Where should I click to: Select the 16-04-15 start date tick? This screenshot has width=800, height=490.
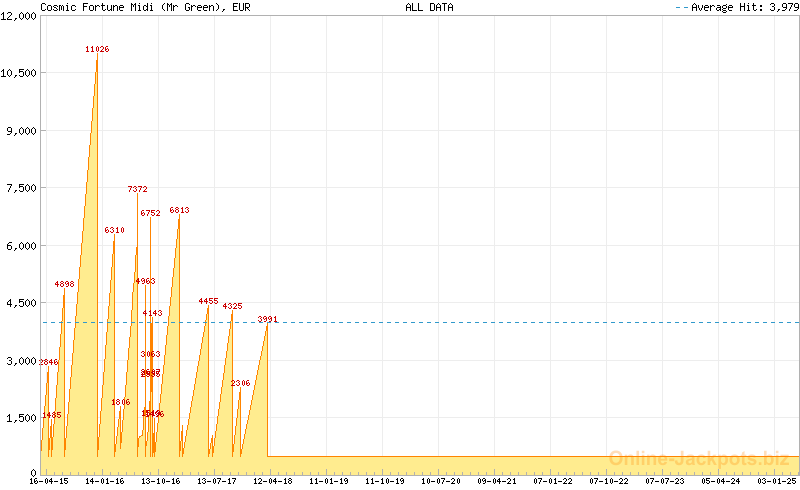[x=48, y=481]
